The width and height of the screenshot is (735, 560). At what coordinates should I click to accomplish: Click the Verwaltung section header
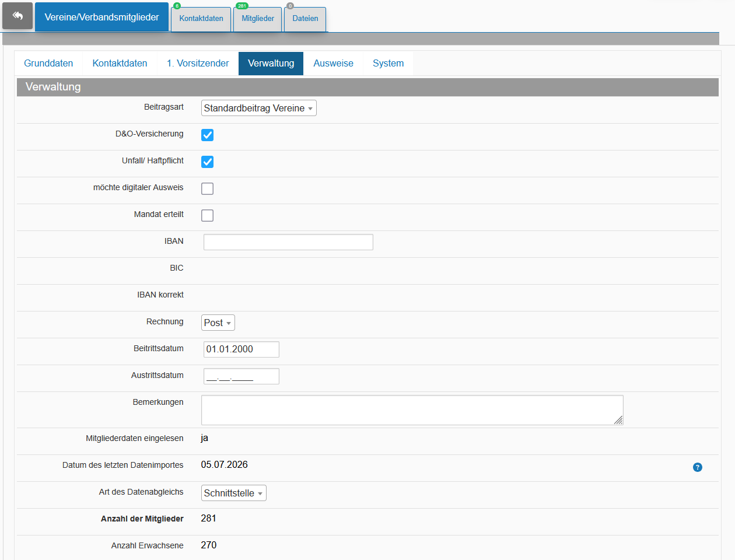(x=367, y=87)
